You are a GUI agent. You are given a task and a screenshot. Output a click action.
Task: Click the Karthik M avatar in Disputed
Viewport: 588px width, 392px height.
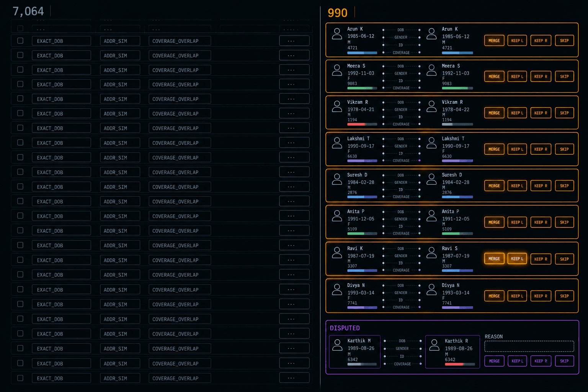pyautogui.click(x=338, y=345)
